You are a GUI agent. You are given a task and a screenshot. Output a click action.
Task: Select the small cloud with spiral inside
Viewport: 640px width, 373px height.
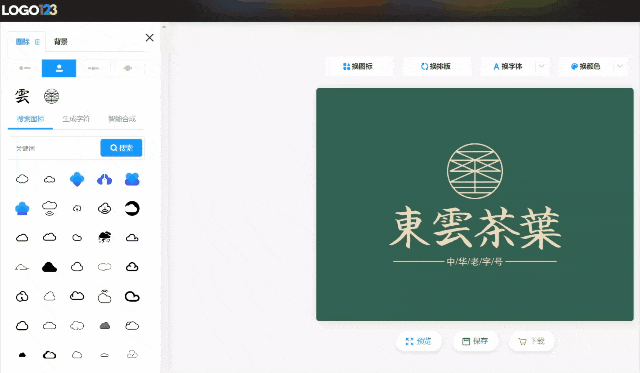(77, 209)
